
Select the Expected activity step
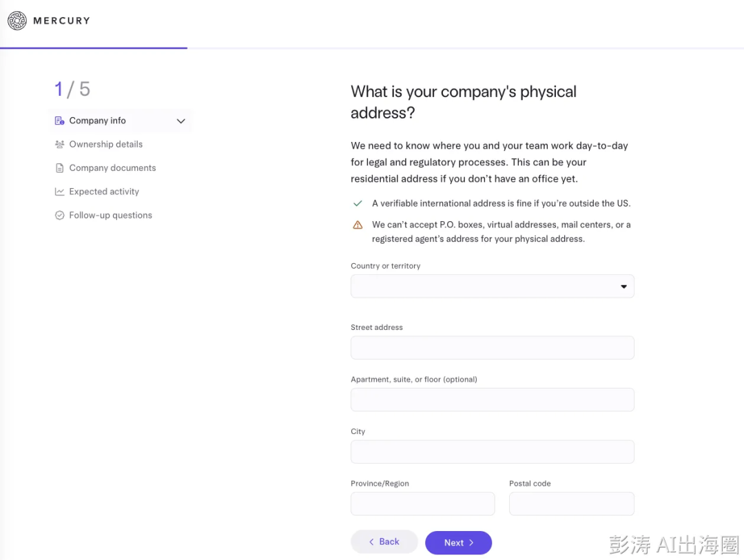click(104, 192)
